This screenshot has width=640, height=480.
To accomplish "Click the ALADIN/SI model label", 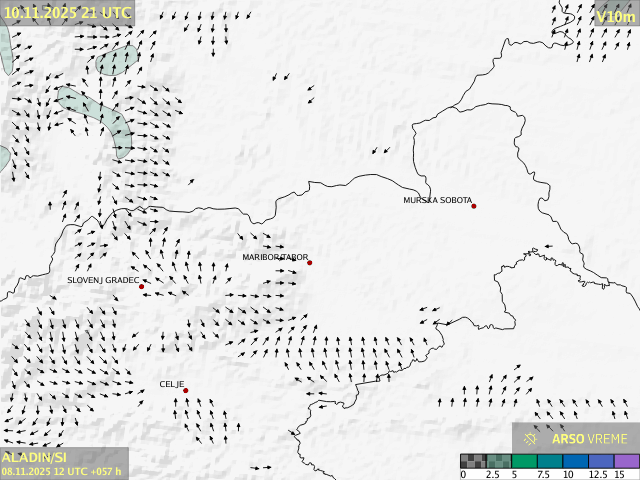I will [34, 457].
